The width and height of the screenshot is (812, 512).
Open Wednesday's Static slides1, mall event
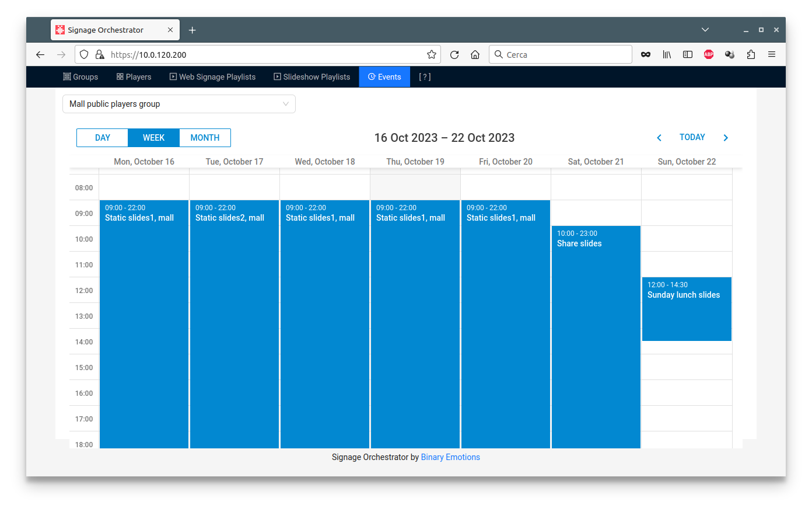click(325, 324)
